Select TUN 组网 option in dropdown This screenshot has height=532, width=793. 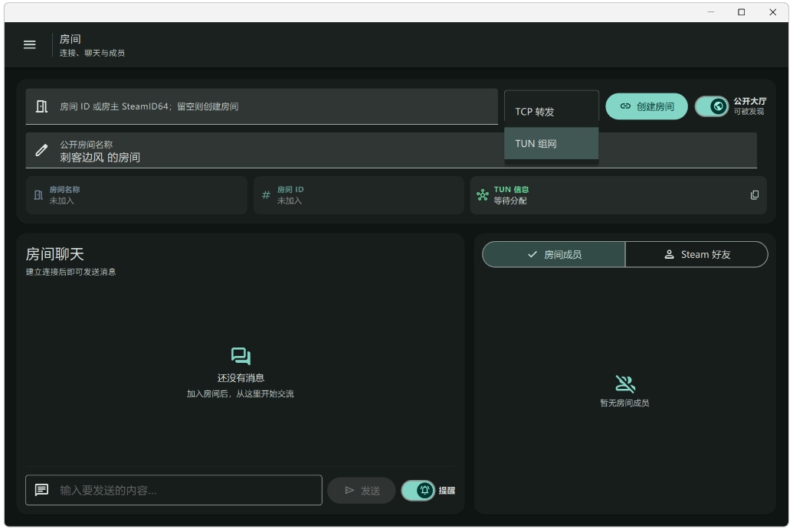point(551,143)
